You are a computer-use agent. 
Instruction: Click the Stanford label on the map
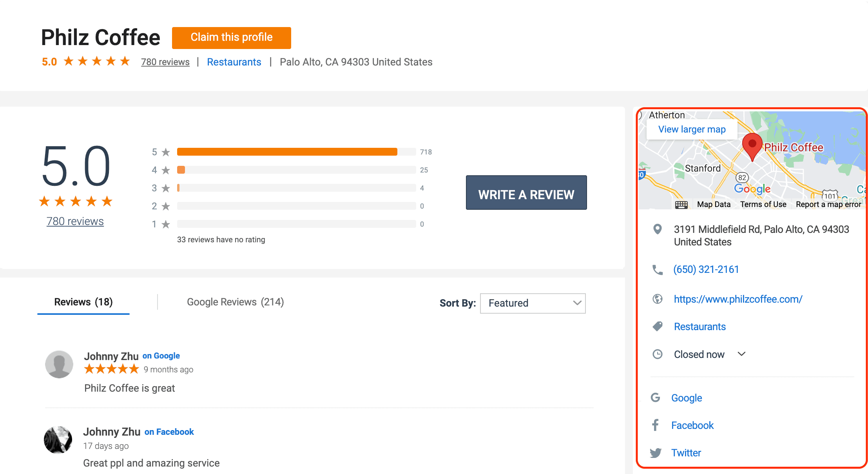click(703, 168)
